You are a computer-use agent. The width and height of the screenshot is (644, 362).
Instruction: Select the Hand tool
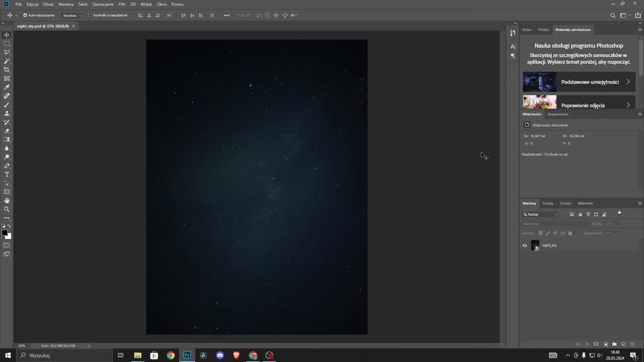point(7,201)
